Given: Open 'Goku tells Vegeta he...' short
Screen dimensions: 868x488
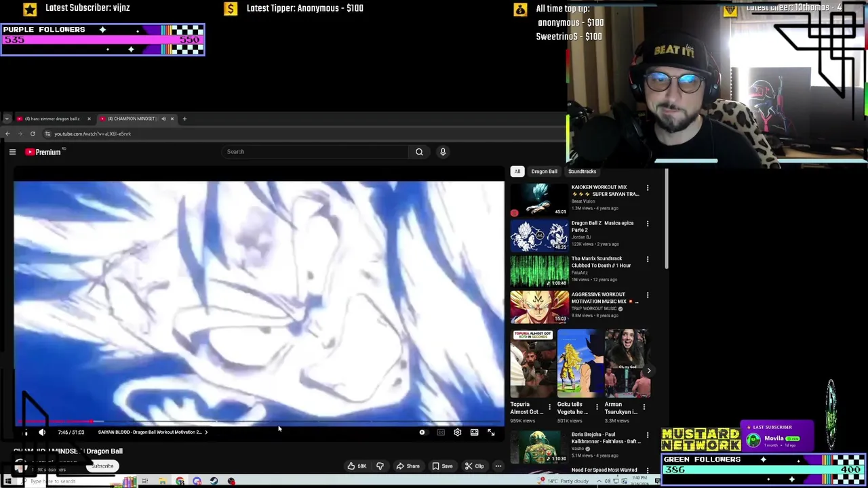Looking at the screenshot, I should [x=580, y=363].
